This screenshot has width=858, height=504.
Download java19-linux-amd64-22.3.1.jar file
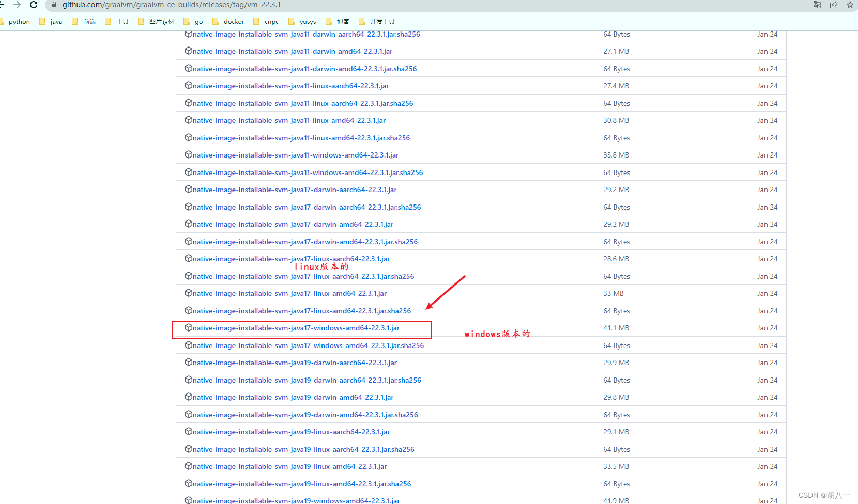(x=289, y=466)
